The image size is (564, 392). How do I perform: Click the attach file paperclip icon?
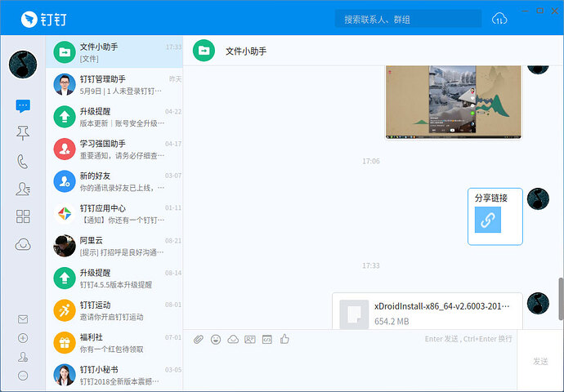[199, 339]
